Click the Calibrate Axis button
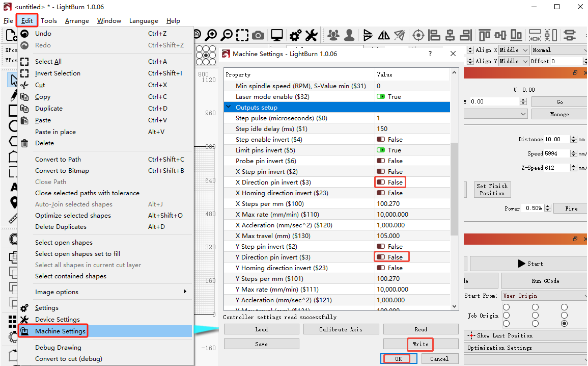 [x=341, y=329]
